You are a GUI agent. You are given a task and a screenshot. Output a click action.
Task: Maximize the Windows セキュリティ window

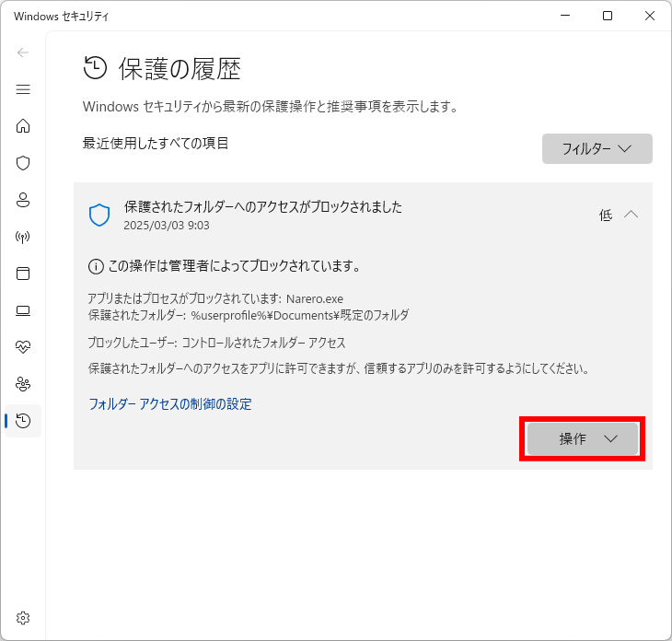pos(608,16)
